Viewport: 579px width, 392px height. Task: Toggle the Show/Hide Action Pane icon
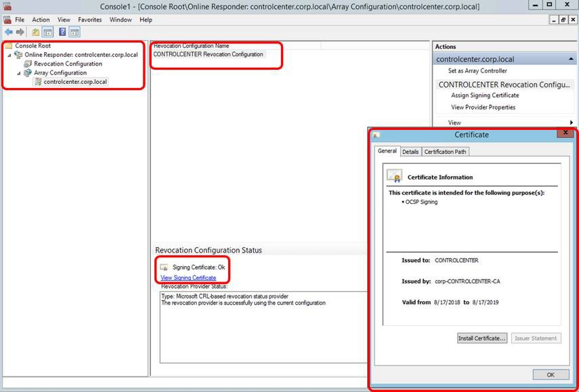[x=74, y=32]
